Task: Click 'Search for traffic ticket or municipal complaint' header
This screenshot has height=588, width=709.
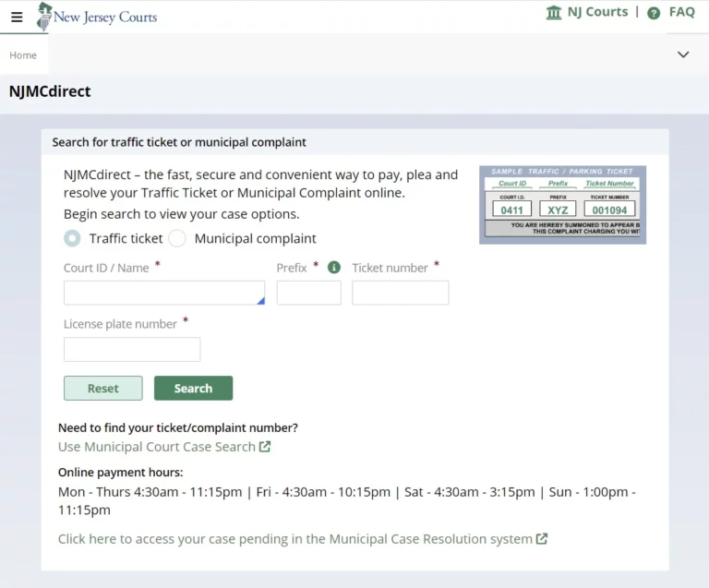Action: pyautogui.click(x=179, y=142)
